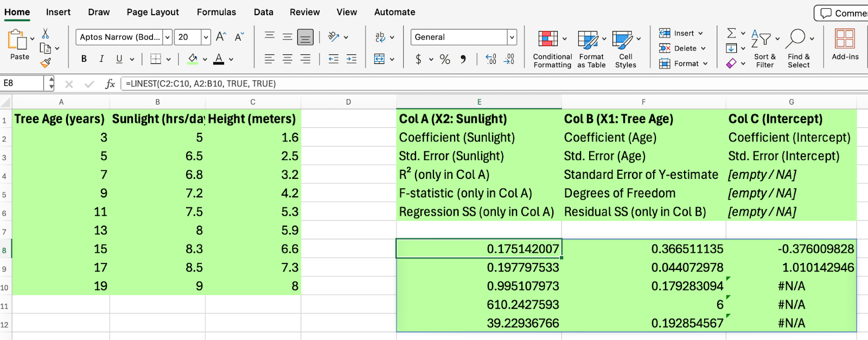Image resolution: width=868 pixels, height=340 pixels.
Task: Decrease decimal places
Action: point(509,59)
